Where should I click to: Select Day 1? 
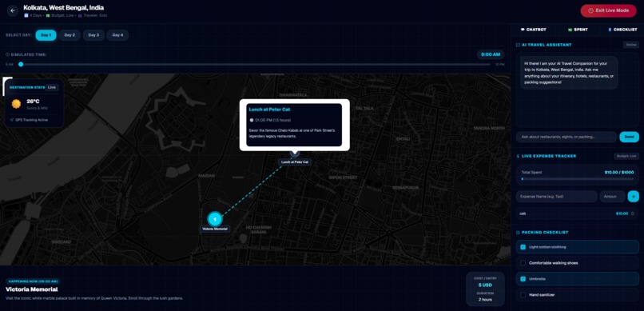[x=46, y=35]
